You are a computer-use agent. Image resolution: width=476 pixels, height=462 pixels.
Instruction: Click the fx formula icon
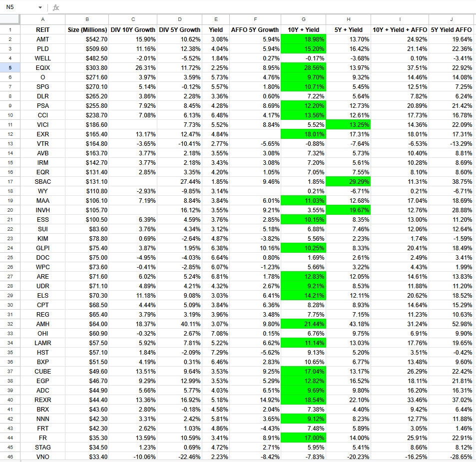[x=56, y=7]
